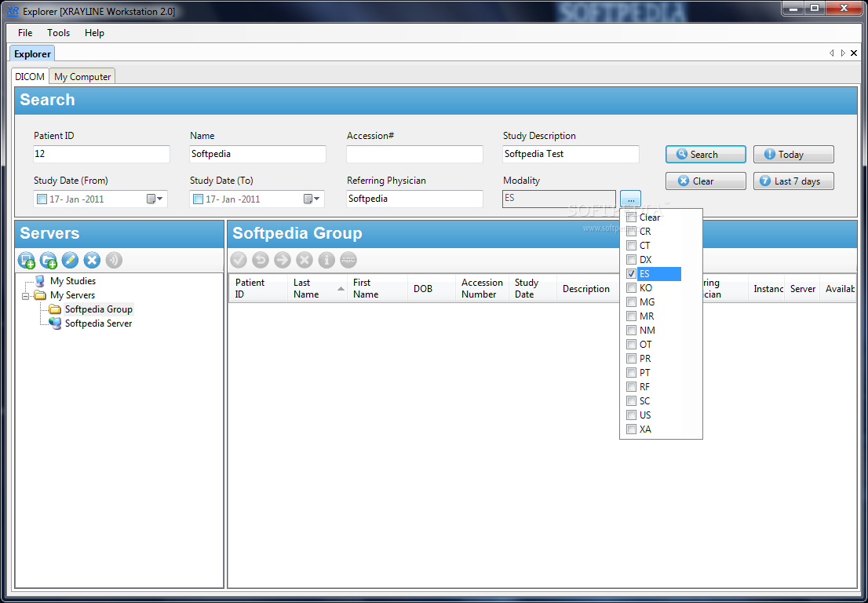Open the Tools menu
Viewport: 868px width, 603px height.
(x=59, y=33)
